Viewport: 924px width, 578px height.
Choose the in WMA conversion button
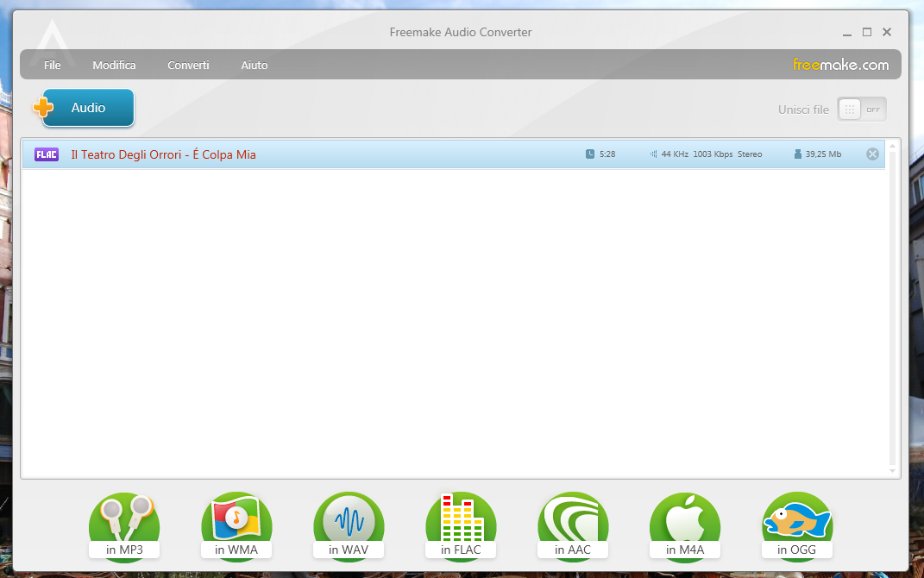tap(236, 527)
